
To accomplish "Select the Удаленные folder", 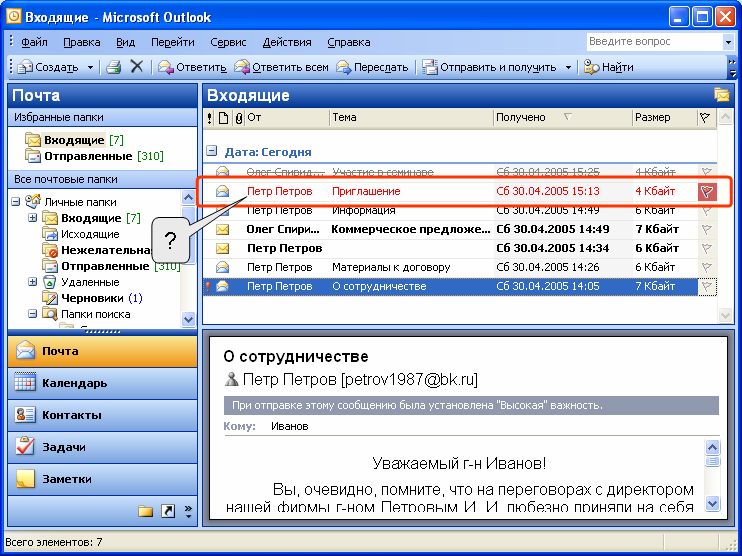I will click(80, 282).
